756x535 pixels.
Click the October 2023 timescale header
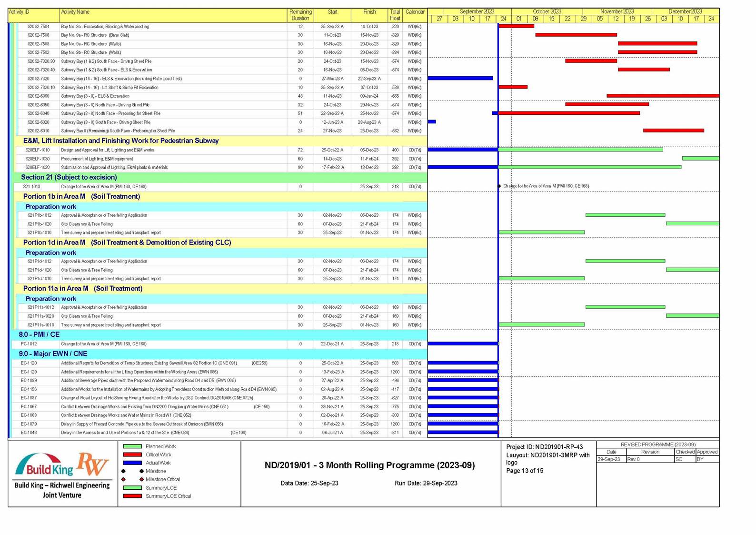tap(547, 11)
